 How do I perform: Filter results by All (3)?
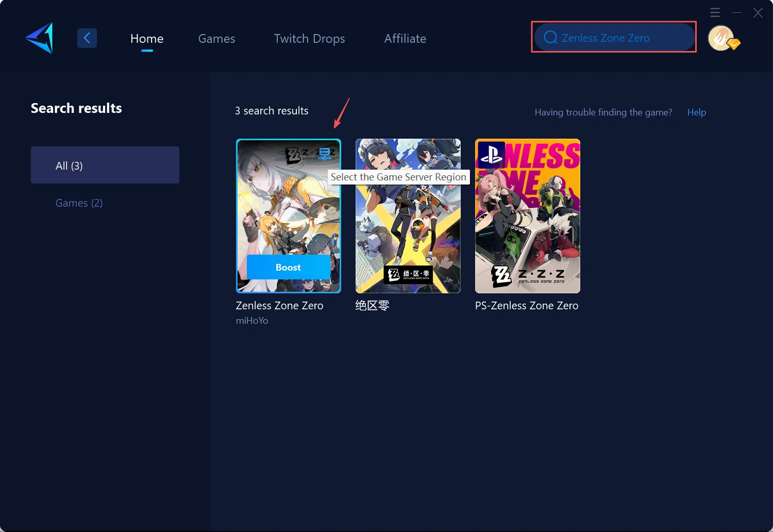pyautogui.click(x=105, y=165)
